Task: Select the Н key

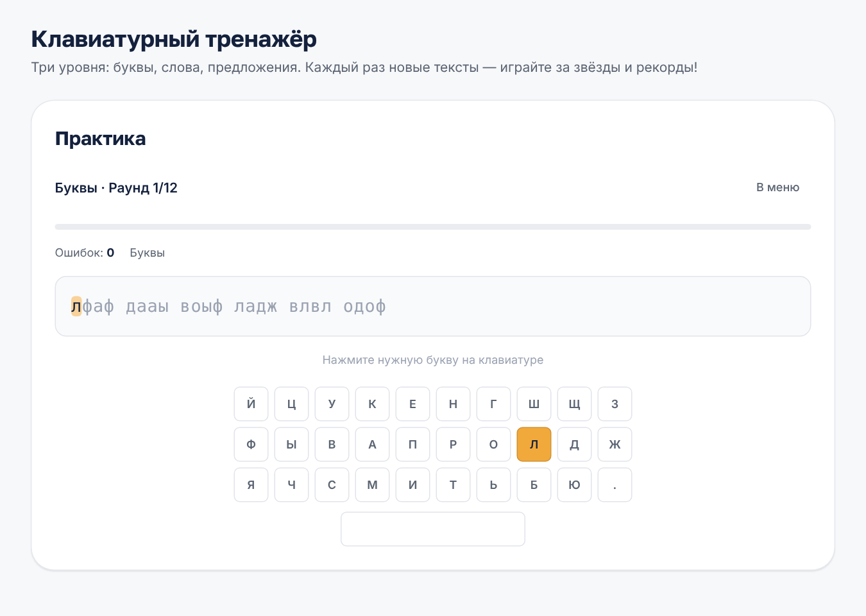Action: [453, 404]
